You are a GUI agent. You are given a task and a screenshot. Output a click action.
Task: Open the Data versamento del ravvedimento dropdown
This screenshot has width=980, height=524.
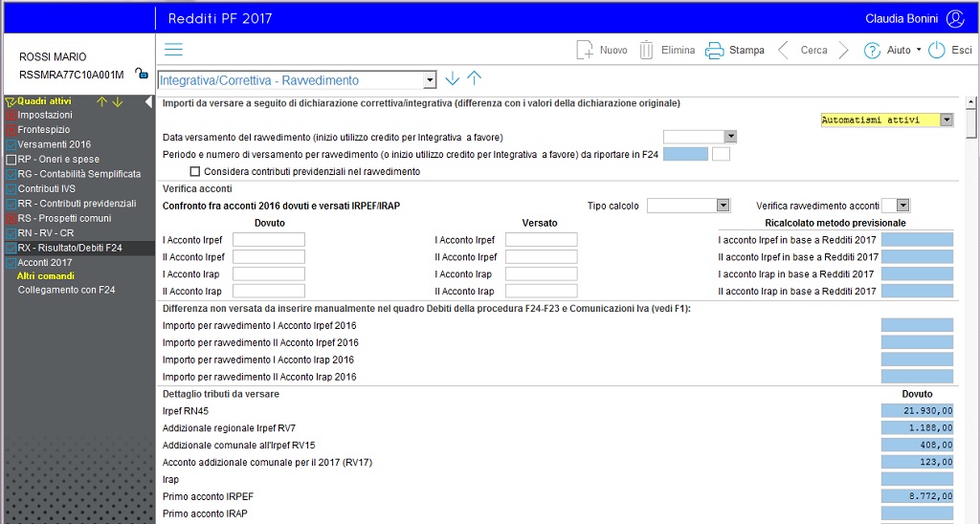point(730,137)
